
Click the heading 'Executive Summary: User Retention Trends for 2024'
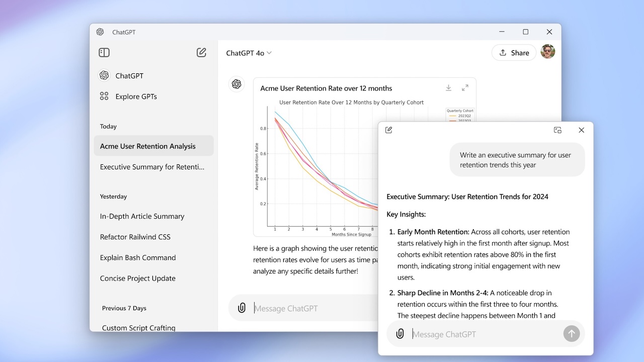[467, 197]
